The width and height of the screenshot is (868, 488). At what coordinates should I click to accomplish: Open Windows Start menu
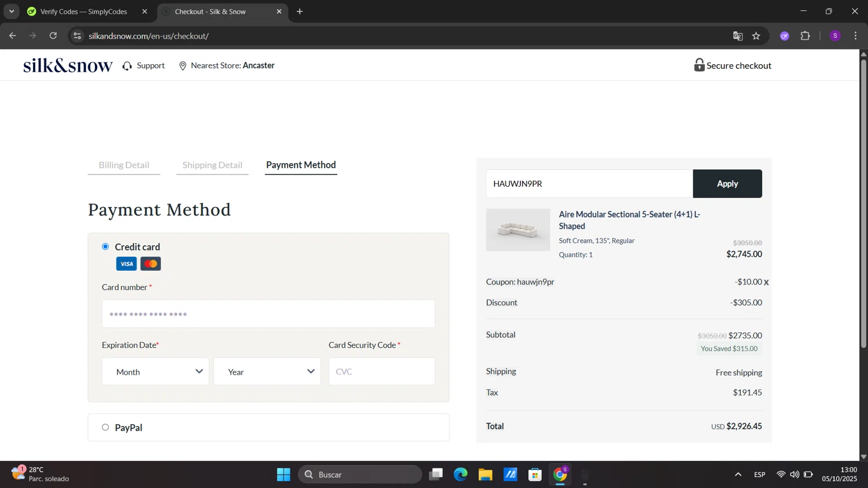284,475
